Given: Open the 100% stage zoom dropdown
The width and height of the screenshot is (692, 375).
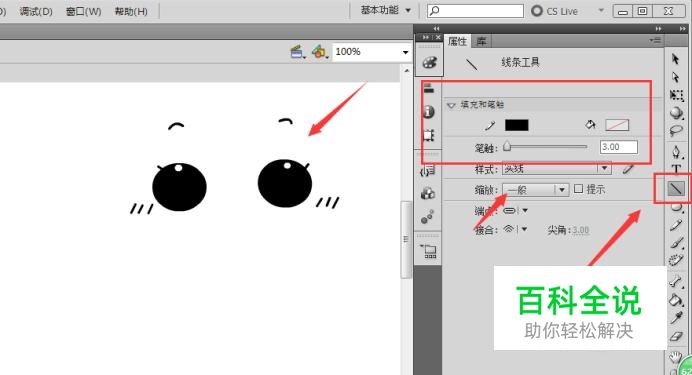Looking at the screenshot, I should (x=405, y=52).
